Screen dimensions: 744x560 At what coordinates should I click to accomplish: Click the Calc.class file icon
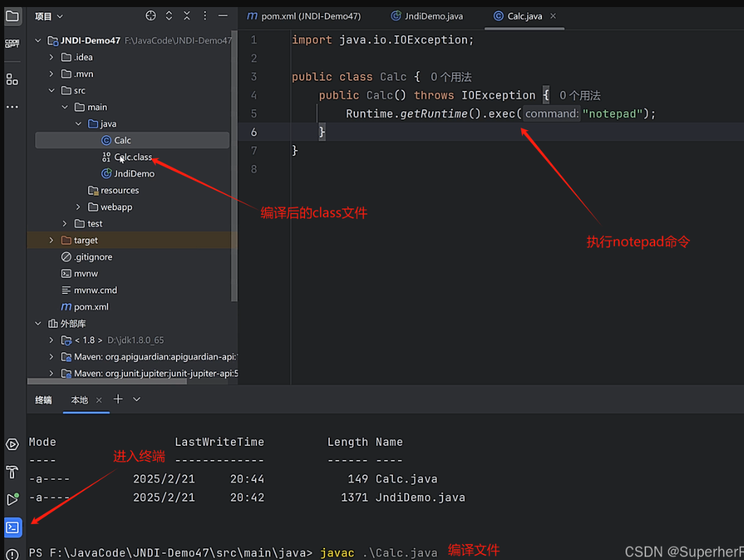coord(106,157)
